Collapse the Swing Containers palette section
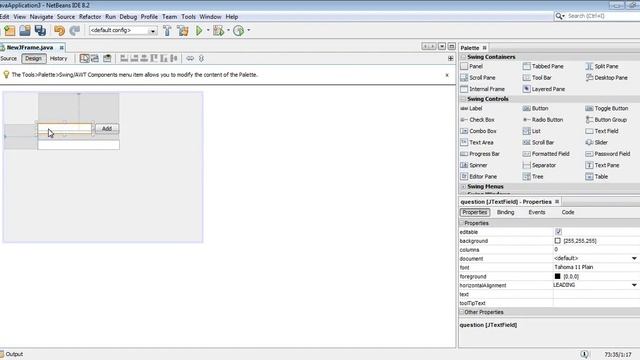The height and width of the screenshot is (360, 640). click(463, 57)
